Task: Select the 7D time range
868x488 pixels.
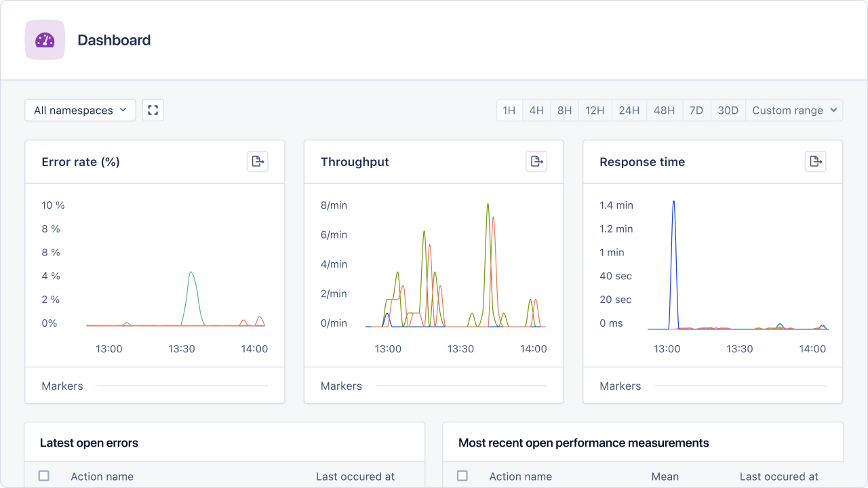Action: tap(696, 110)
